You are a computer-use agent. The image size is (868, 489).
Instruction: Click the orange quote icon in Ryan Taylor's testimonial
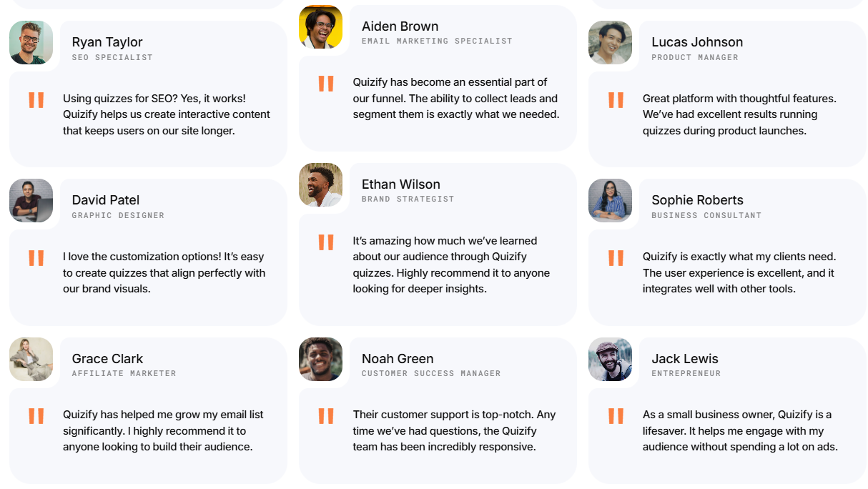[36, 100]
